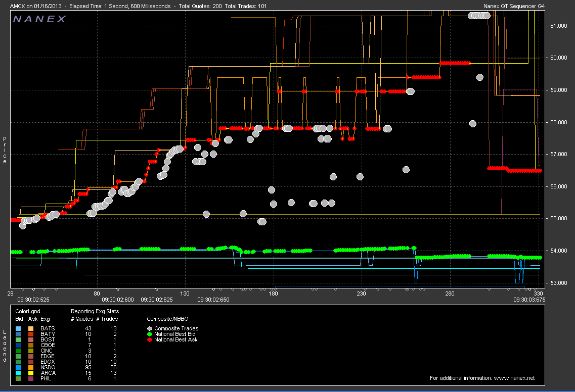Pick the ARCA bid color swatch
This screenshot has width=575, height=392.
[19, 373]
